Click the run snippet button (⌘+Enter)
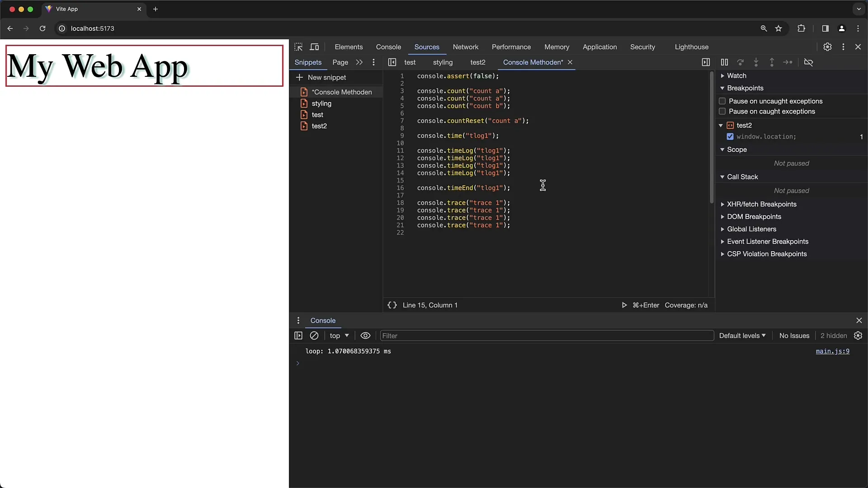The width and height of the screenshot is (868, 488). coord(624,305)
